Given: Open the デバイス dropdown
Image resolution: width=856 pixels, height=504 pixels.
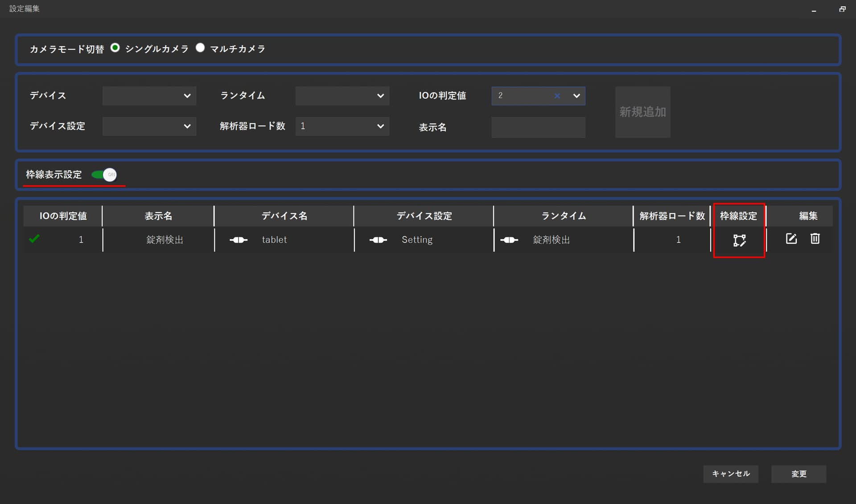Looking at the screenshot, I should click(x=149, y=96).
